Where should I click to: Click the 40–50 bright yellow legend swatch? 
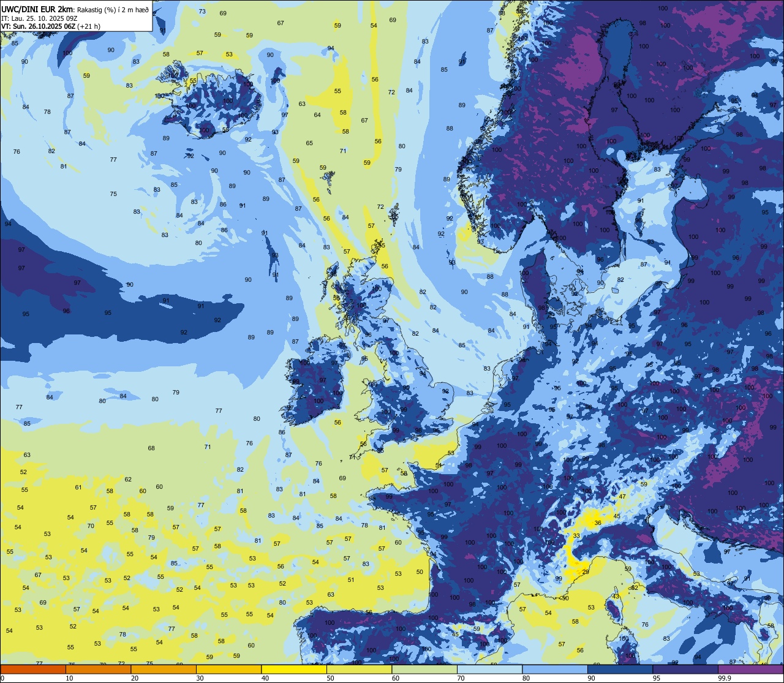tap(294, 669)
